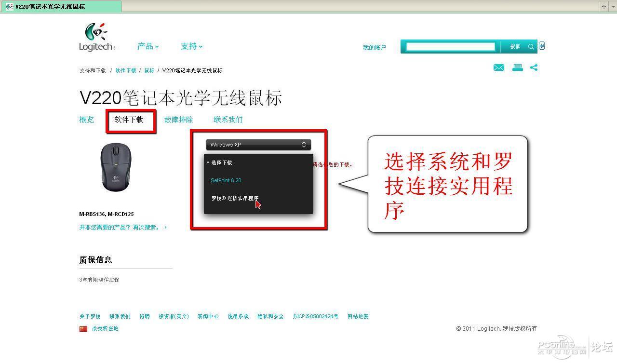
Task: Select 选择下载 in the dropdown list
Action: pos(222,162)
